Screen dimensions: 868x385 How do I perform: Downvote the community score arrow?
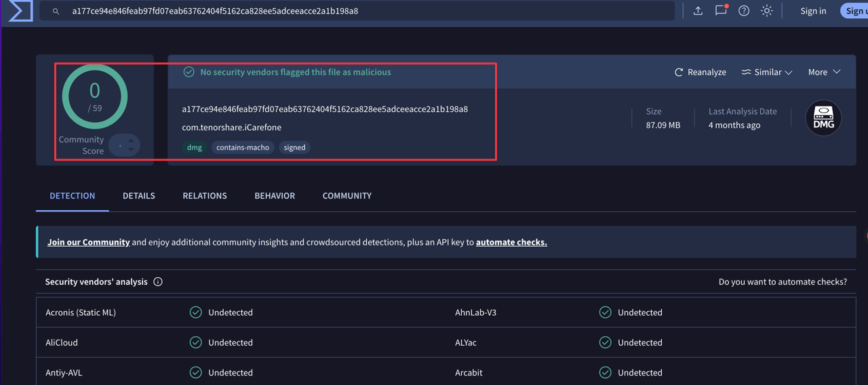tap(131, 149)
